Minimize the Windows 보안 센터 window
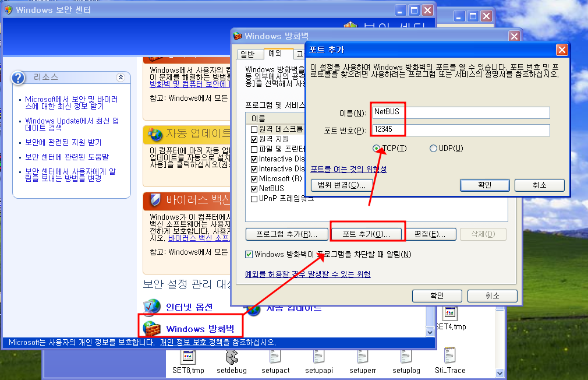The image size is (588, 380). 401,10
